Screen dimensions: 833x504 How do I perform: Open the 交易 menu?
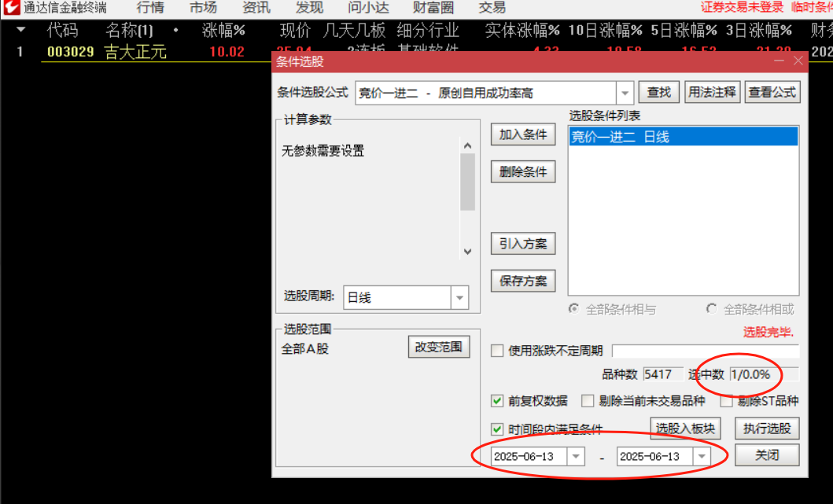(492, 8)
